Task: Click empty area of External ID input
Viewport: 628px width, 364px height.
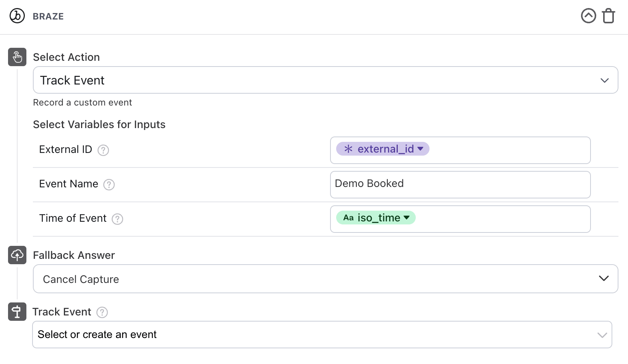Action: pyautogui.click(x=509, y=150)
